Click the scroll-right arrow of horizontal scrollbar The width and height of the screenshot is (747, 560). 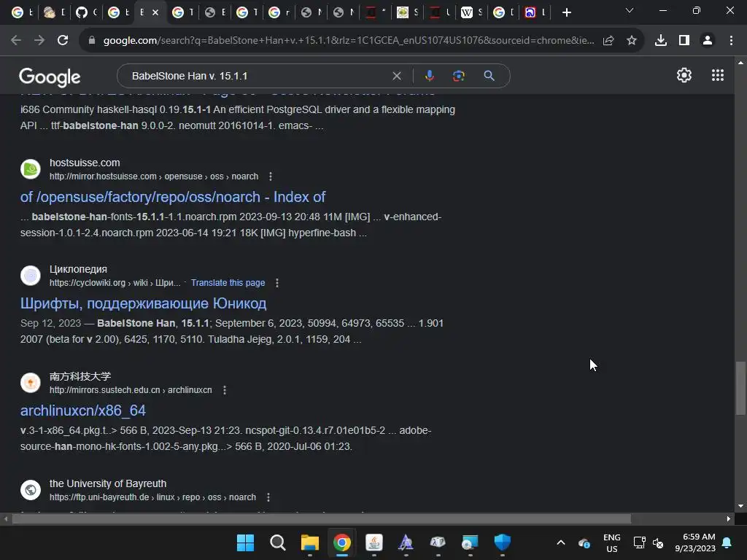click(729, 519)
